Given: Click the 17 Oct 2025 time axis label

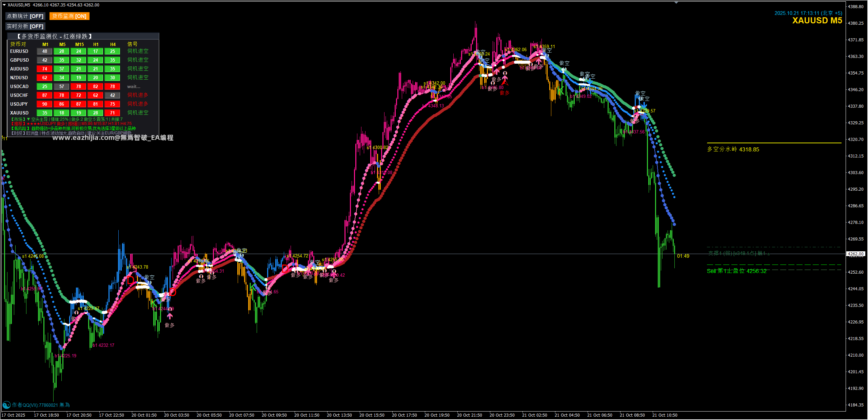Looking at the screenshot, I should tap(13, 415).
